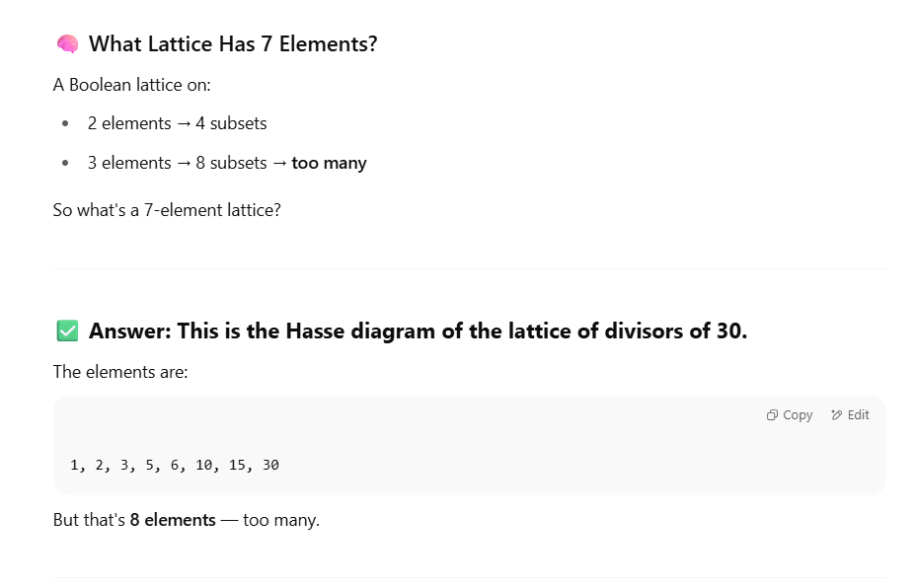This screenshot has height=588, width=915.
Task: Click the text 'So what's a 7-element lattice?'
Action: point(167,210)
